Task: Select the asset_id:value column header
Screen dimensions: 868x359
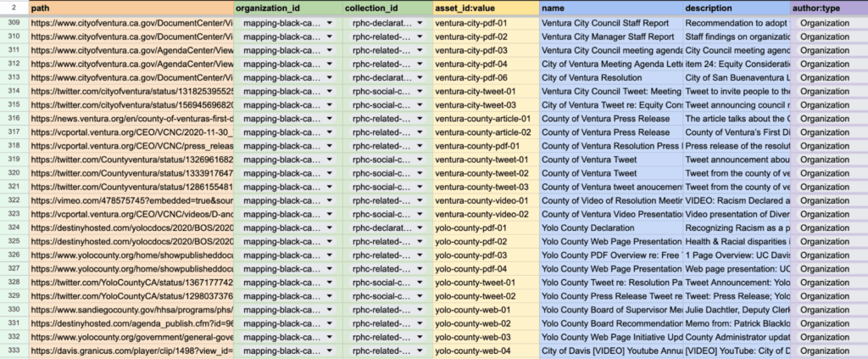Action: (x=486, y=8)
